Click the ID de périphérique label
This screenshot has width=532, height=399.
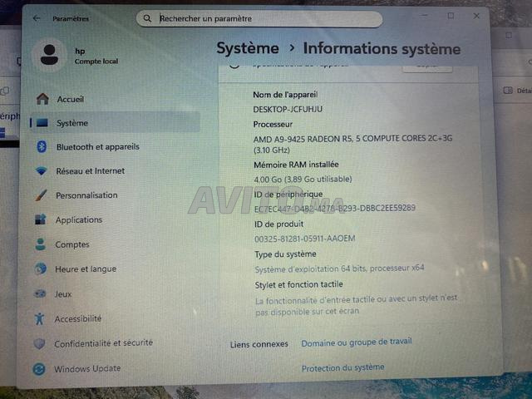pyautogui.click(x=288, y=195)
